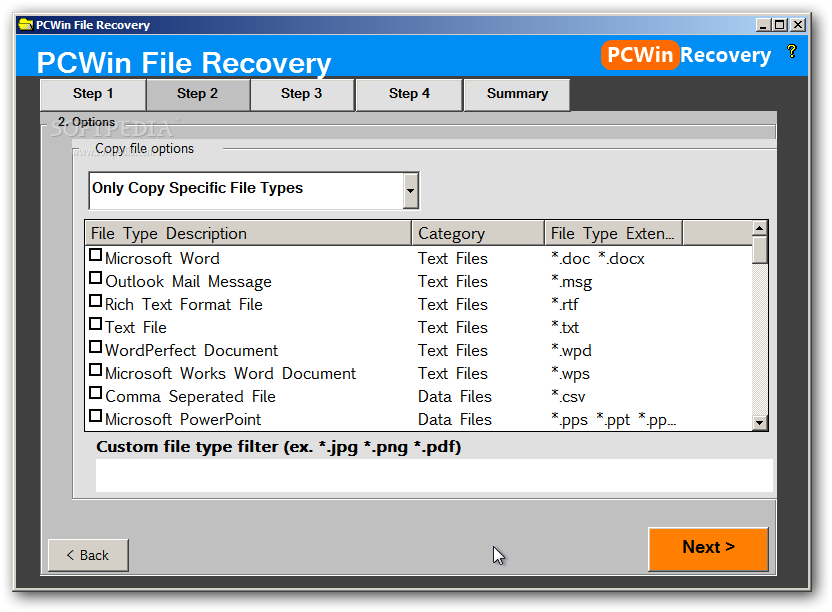The height and width of the screenshot is (612, 832).
Task: Select the *.msg extension cell
Action: coord(571,281)
